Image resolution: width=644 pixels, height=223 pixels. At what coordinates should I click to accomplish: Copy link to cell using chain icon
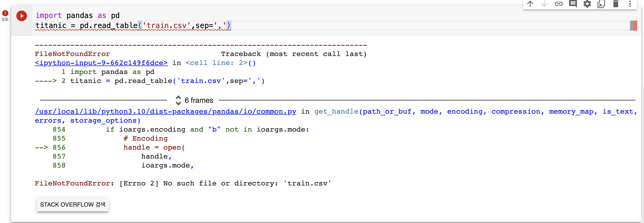tap(559, 4)
